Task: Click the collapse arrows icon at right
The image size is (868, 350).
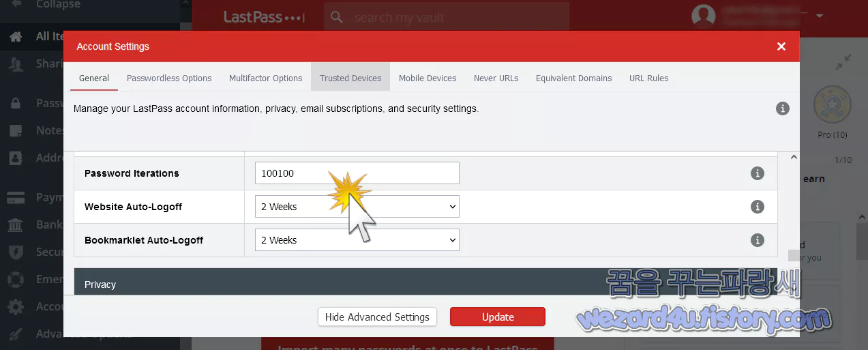Action: pyautogui.click(x=843, y=63)
